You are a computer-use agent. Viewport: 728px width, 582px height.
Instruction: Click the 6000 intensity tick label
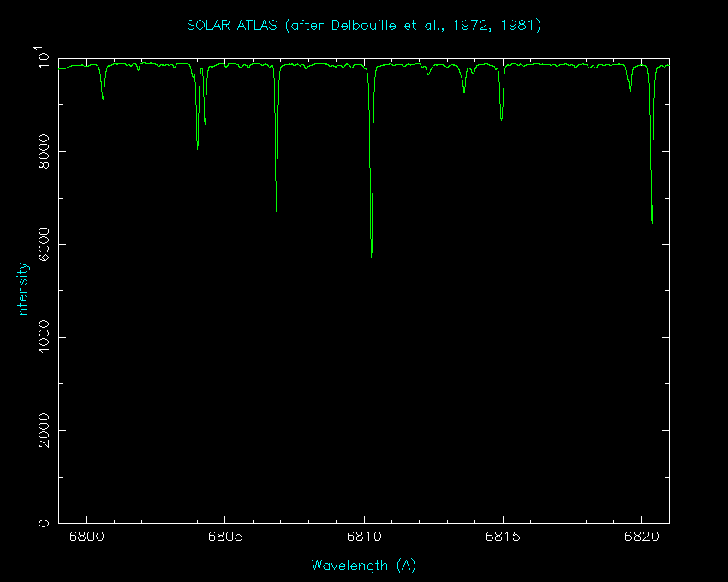[x=44, y=244]
